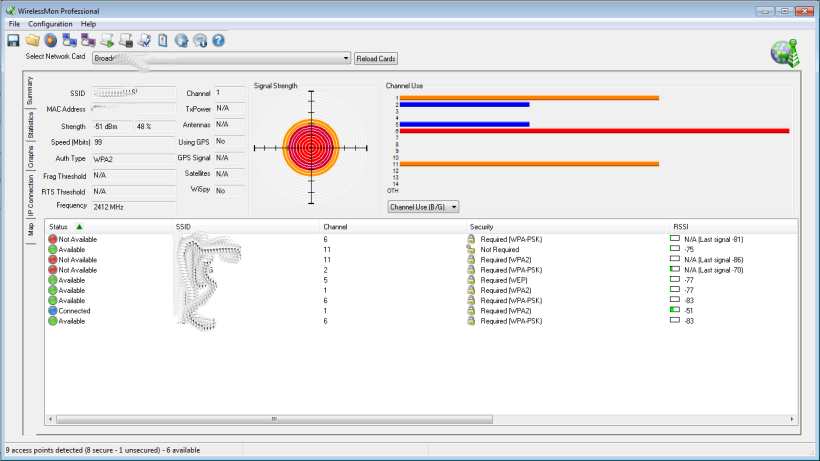The height and width of the screenshot is (461, 820).
Task: Sort list by Status column header
Action: coord(109,227)
